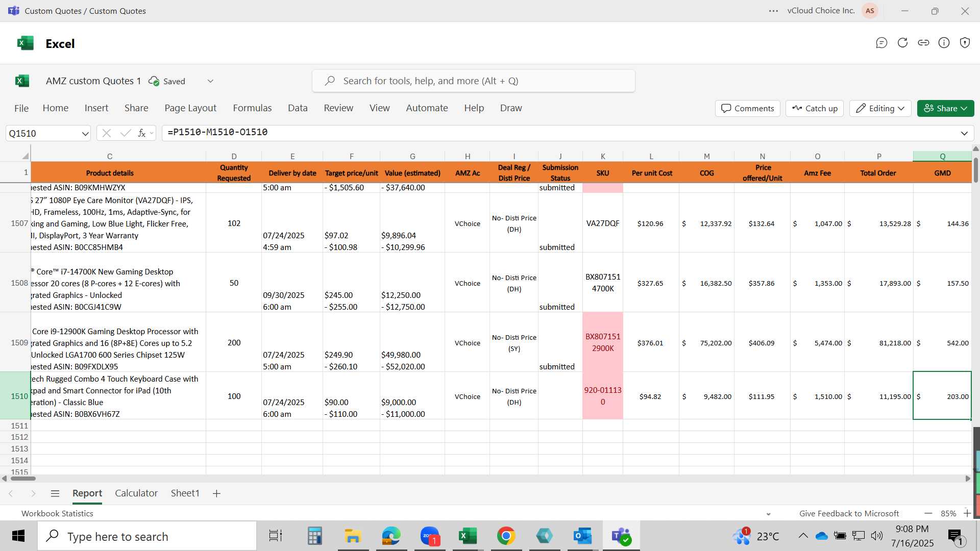Image resolution: width=980 pixels, height=551 pixels.
Task: Select the Automate tab
Action: pos(427,108)
